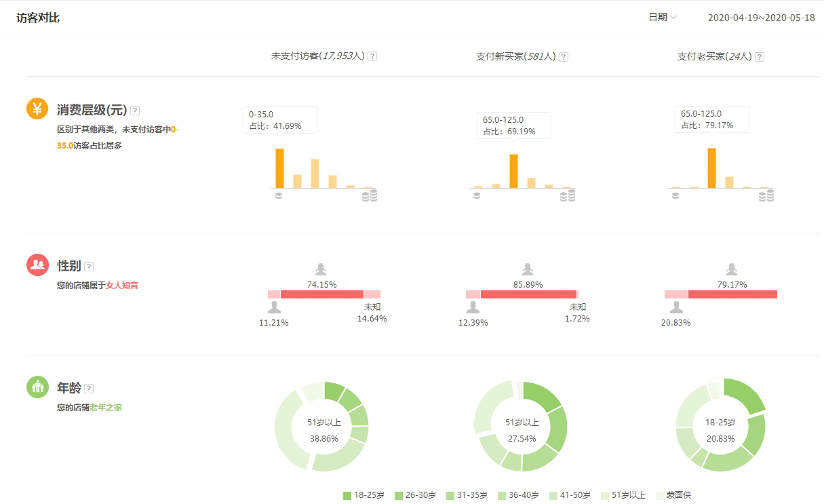Click the 74.15% female bar for unpaid visitors
824x504 pixels.
[322, 294]
